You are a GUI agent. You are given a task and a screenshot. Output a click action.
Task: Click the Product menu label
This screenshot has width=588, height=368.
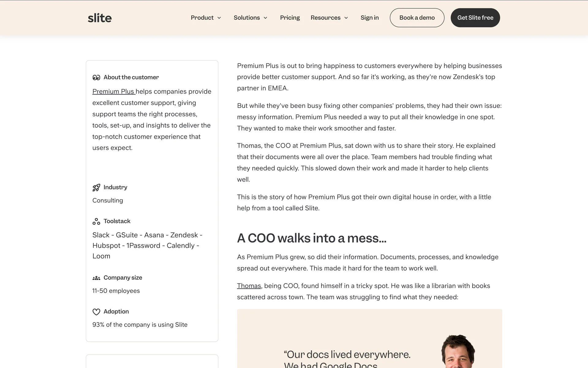(x=202, y=18)
